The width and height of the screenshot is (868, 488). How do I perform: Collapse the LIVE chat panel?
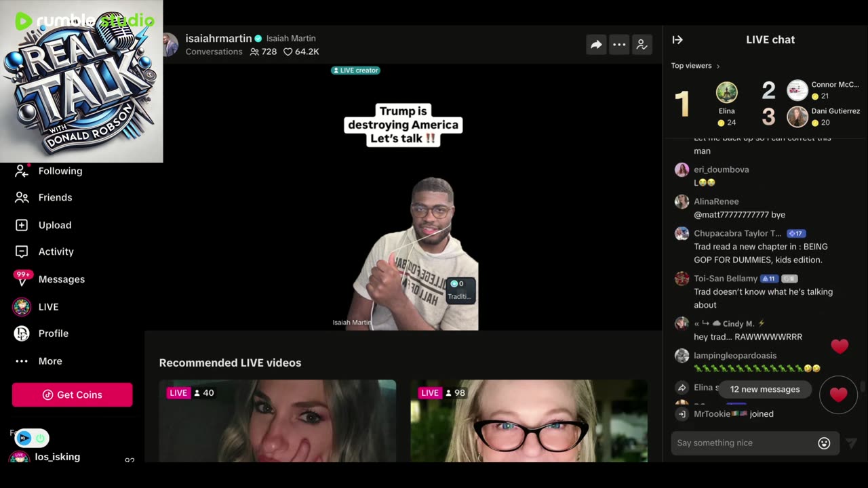pyautogui.click(x=677, y=40)
